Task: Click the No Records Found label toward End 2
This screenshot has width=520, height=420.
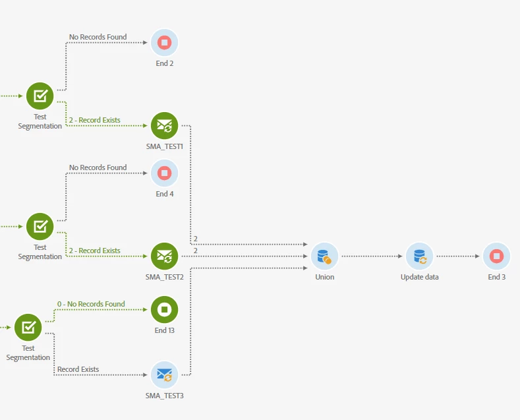Action: point(98,37)
